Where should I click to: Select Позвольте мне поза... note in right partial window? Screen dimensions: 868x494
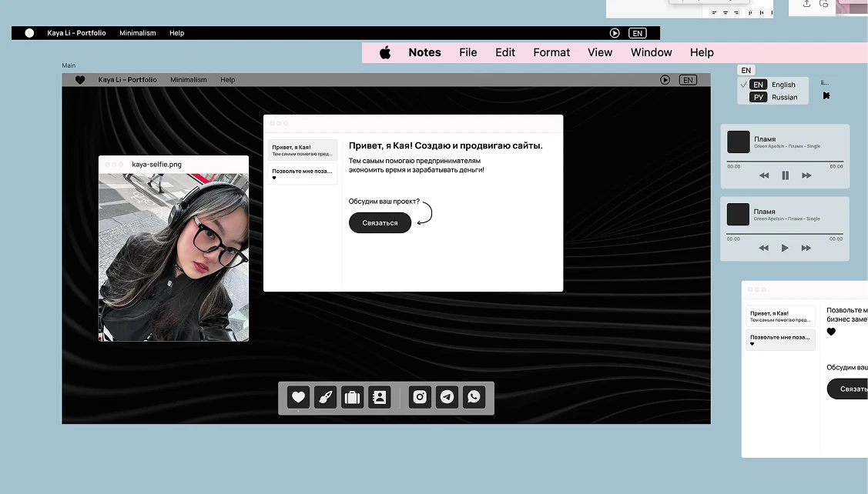(780, 339)
